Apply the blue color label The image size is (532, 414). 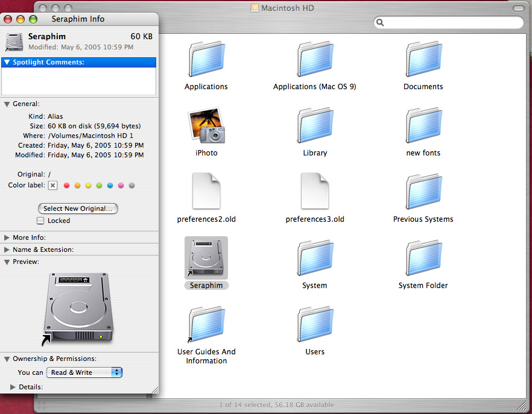click(110, 186)
